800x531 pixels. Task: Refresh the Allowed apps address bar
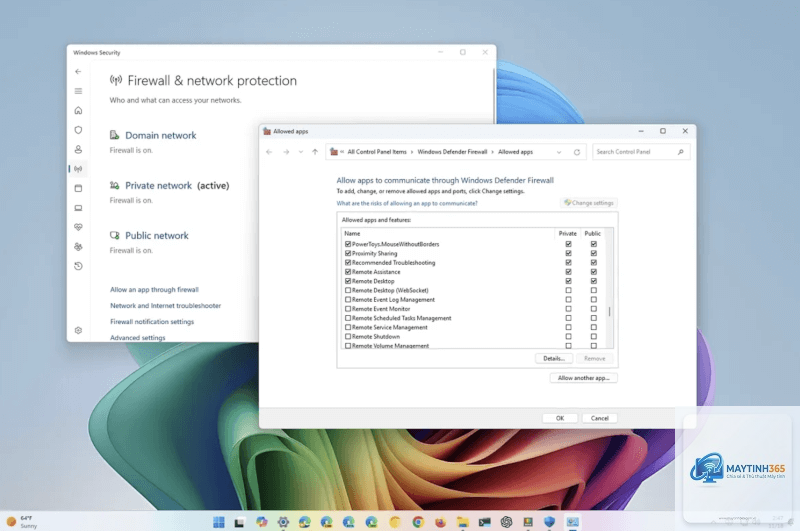(577, 152)
